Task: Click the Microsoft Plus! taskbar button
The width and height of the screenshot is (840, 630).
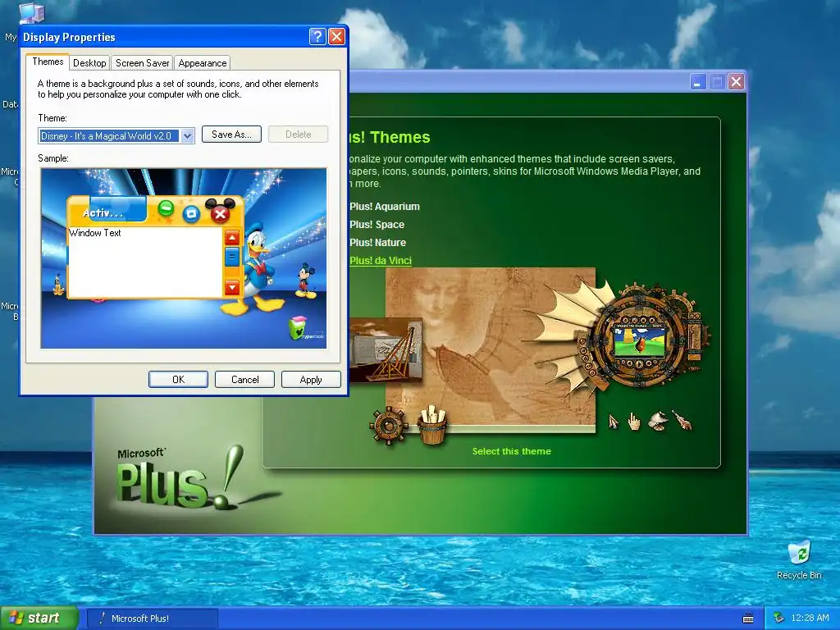Action: (152, 619)
